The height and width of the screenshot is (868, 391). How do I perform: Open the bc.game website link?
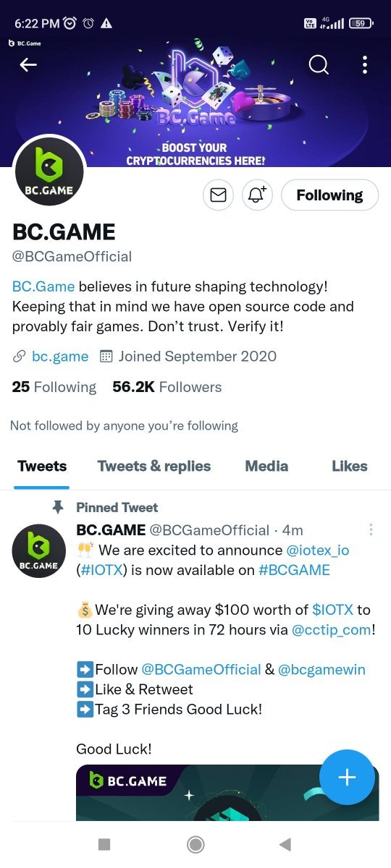60,357
